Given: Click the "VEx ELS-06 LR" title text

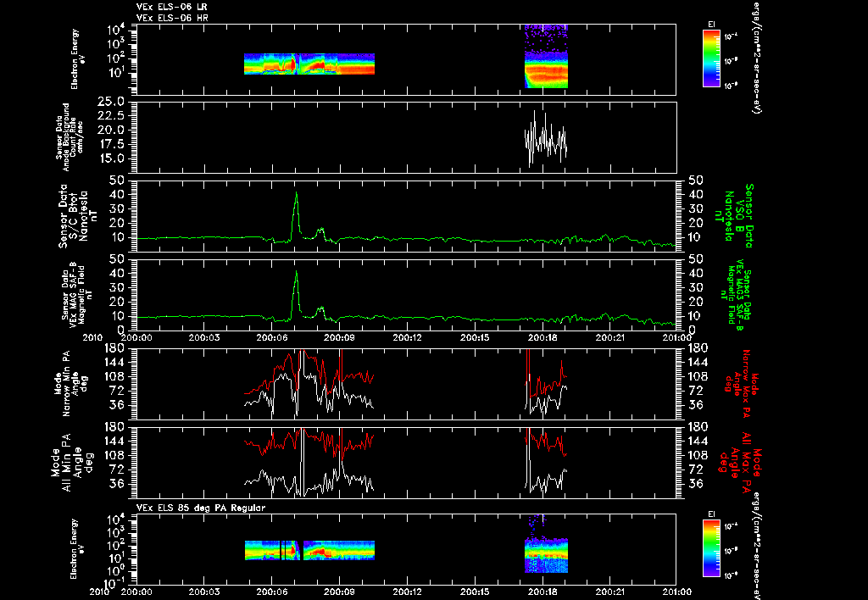Looking at the screenshot, I should 171,7.
